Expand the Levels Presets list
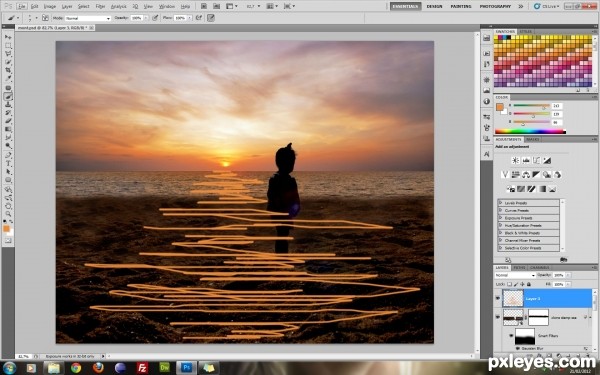The height and width of the screenshot is (375, 600). (528, 203)
